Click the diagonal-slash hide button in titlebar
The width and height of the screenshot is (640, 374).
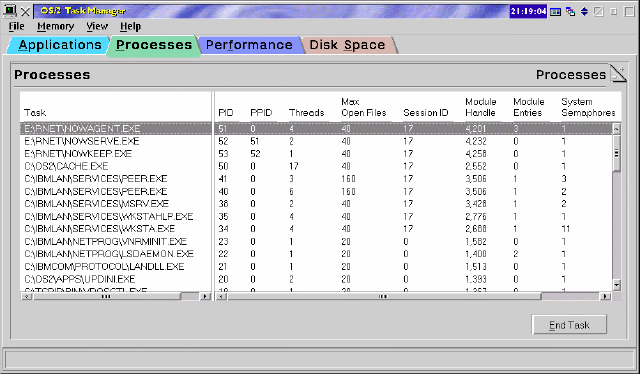pyautogui.click(x=598, y=11)
